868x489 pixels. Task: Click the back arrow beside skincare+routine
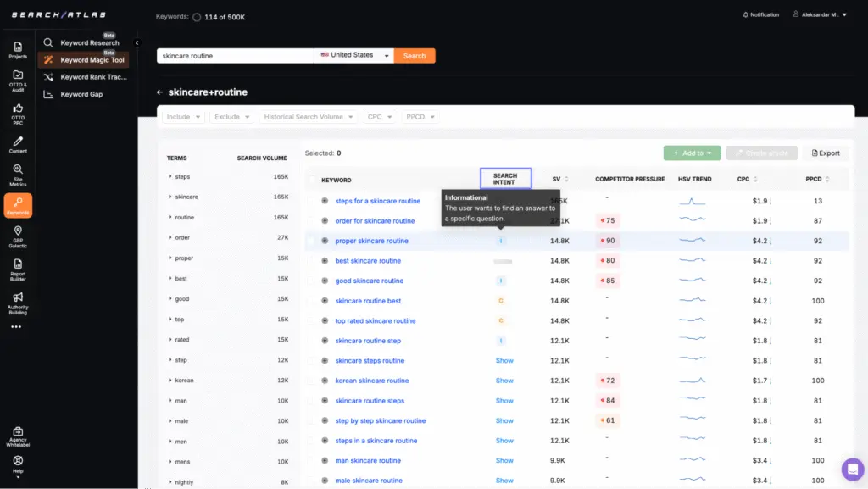(x=159, y=92)
